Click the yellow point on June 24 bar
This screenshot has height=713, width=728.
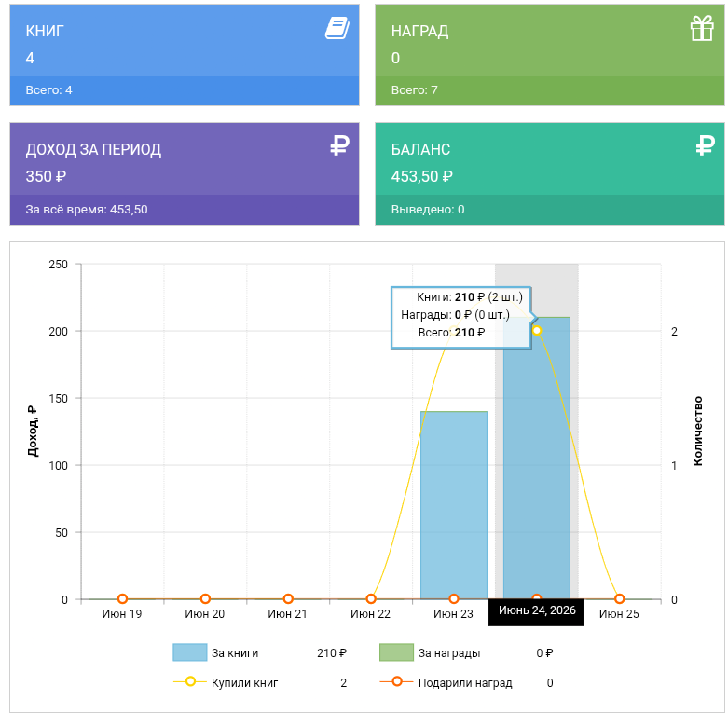(x=537, y=331)
